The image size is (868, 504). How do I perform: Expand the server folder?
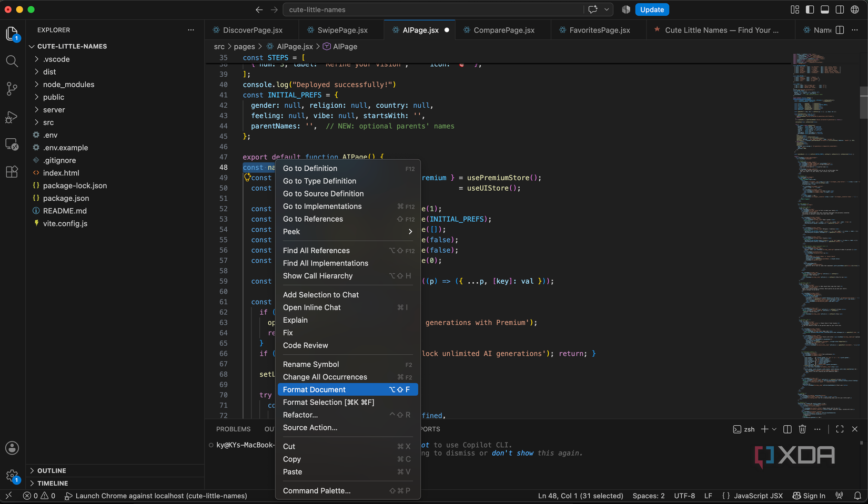[54, 109]
